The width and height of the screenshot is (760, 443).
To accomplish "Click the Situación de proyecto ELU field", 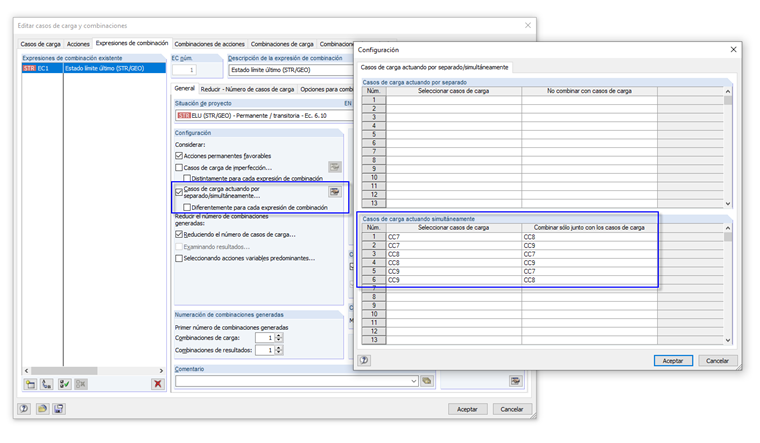I will click(264, 115).
